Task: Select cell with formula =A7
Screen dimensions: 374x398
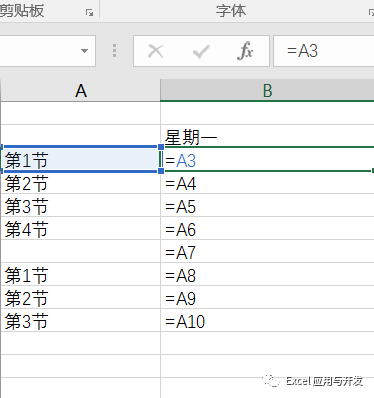Action: 267,251
